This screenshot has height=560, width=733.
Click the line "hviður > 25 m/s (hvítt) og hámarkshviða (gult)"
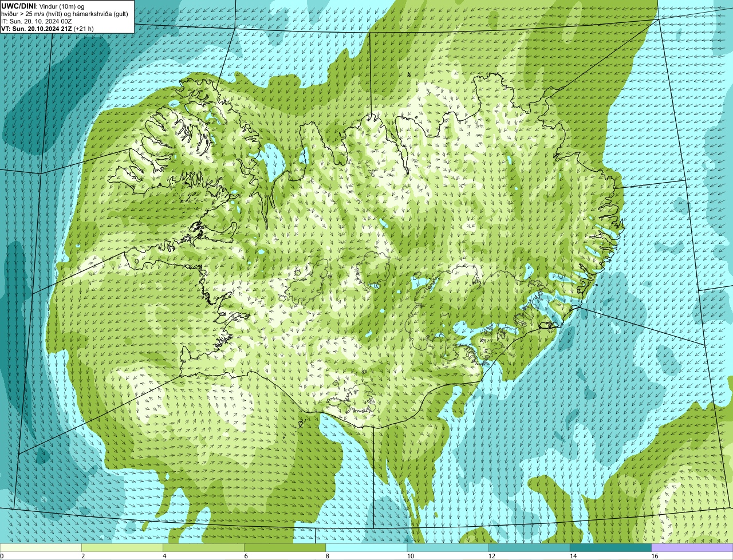coord(65,14)
